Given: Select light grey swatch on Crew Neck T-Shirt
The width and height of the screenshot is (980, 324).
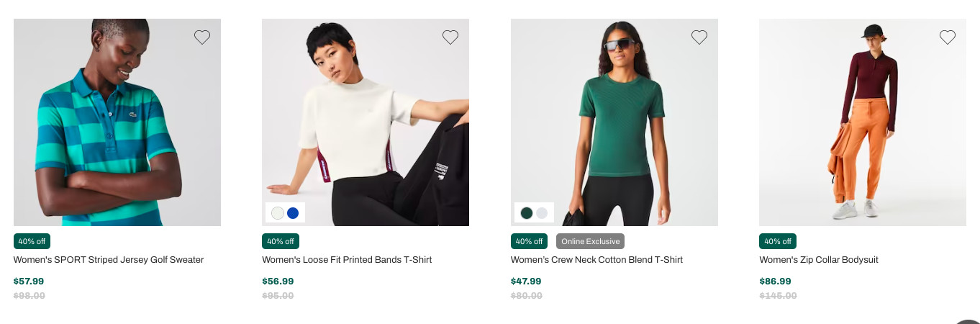Looking at the screenshot, I should [x=542, y=213].
